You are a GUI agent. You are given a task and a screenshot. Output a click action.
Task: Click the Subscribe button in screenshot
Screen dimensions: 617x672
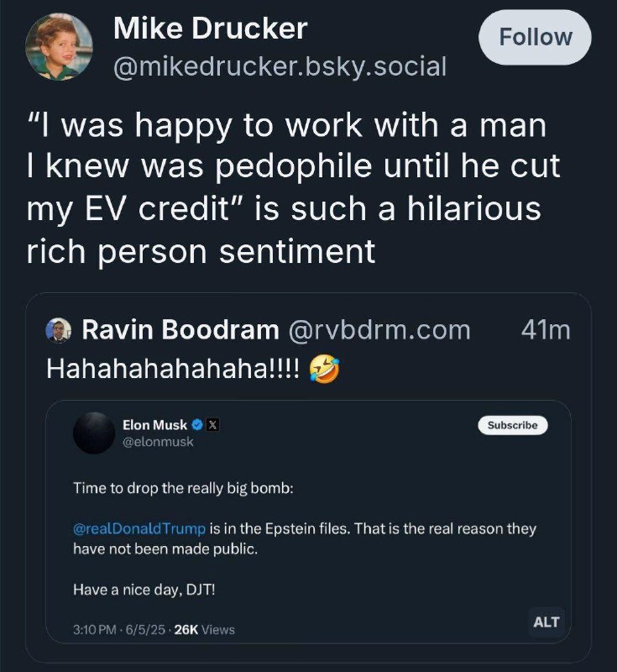pos(513,425)
